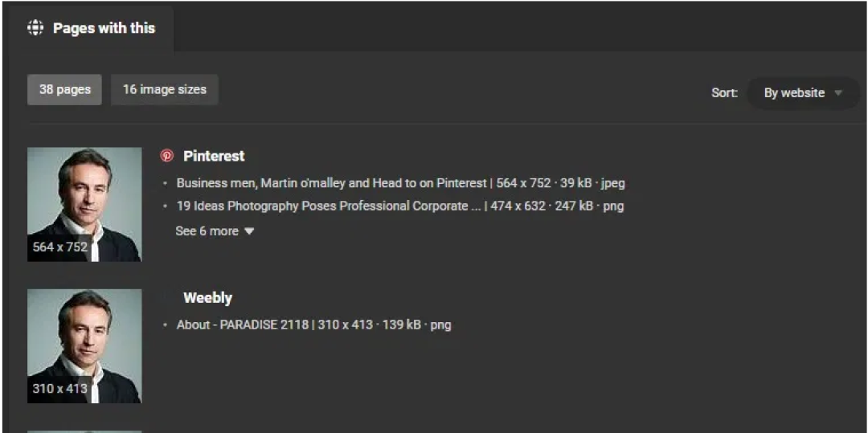Click the red Pinterest logo icon
The image size is (868, 433).
point(167,156)
